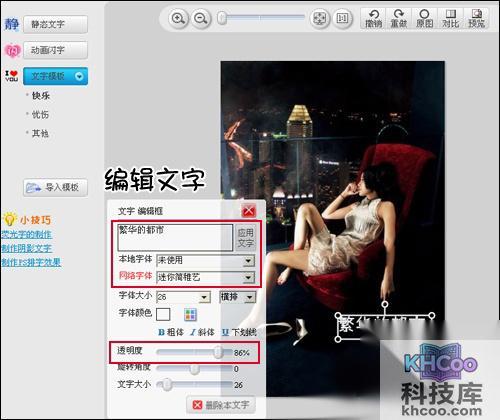Click the 预览 preview button
500x420 pixels.
point(476,18)
